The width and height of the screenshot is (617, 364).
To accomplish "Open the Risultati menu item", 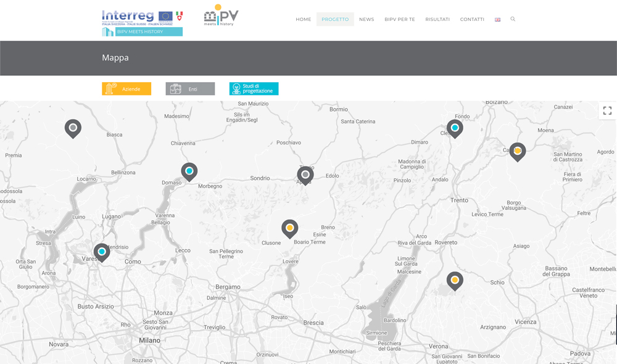I will tap(437, 19).
